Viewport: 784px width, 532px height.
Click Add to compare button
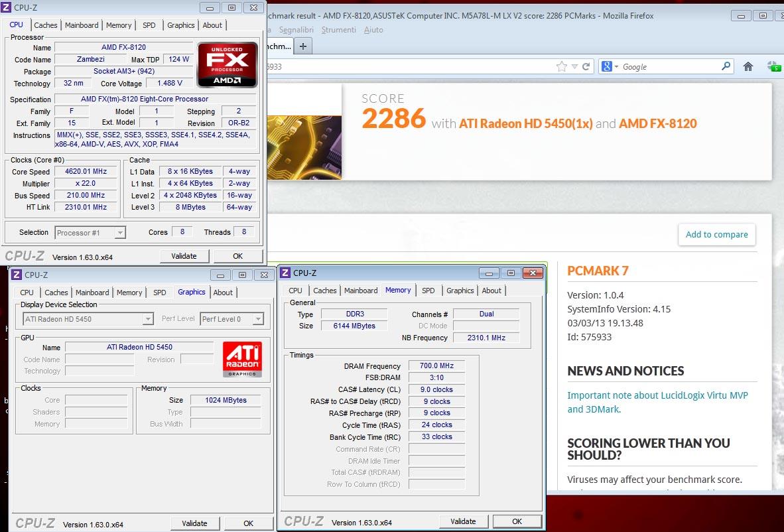click(716, 235)
